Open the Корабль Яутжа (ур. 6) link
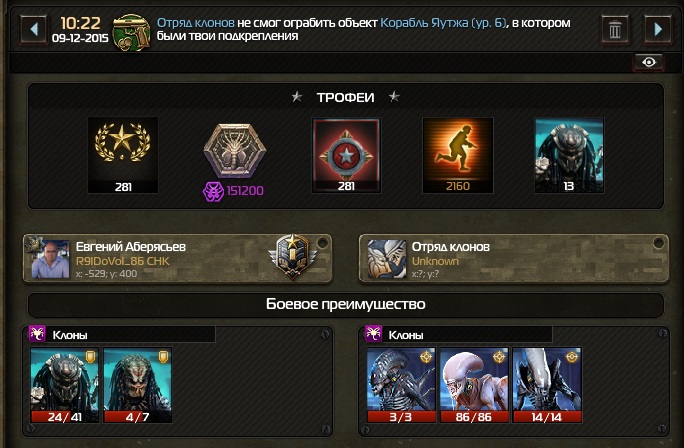Screen dimensions: 684x448 point(443,23)
